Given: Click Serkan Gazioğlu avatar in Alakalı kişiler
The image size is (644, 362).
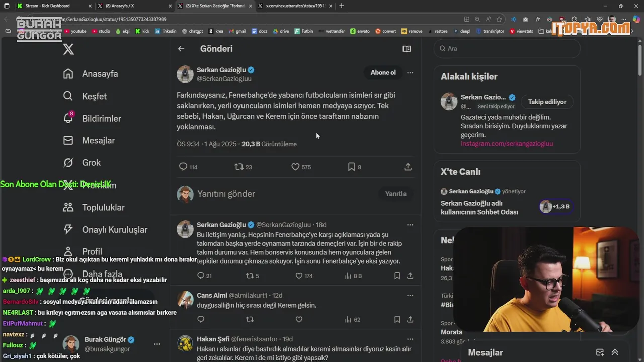Looking at the screenshot, I should pos(449,101).
